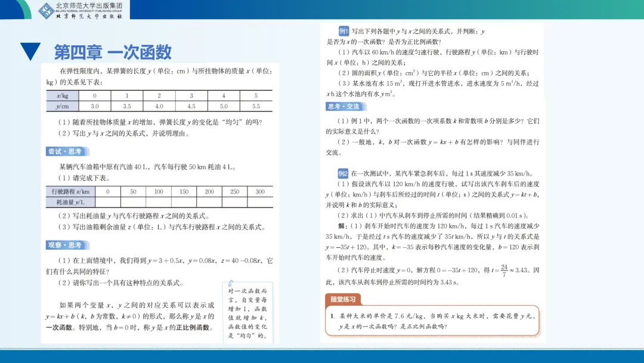Click the publisher name 北京师范大学出版集团
The width and height of the screenshot is (644, 363).
point(89,6)
